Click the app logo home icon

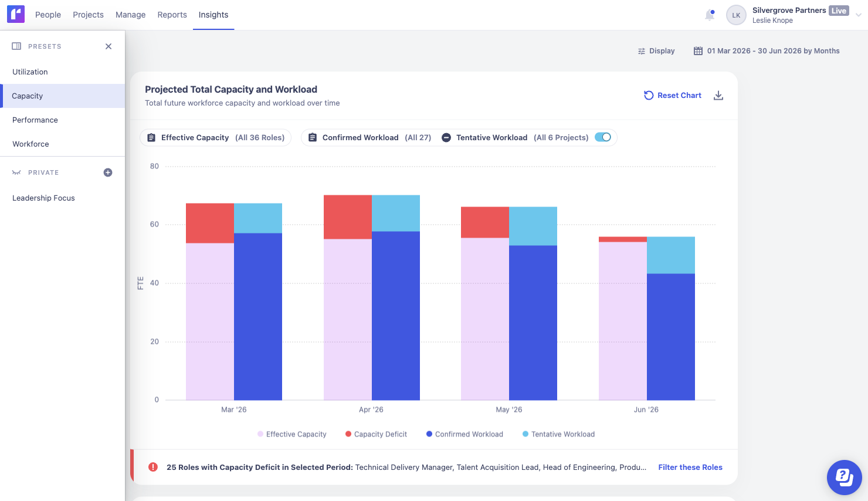tap(16, 15)
